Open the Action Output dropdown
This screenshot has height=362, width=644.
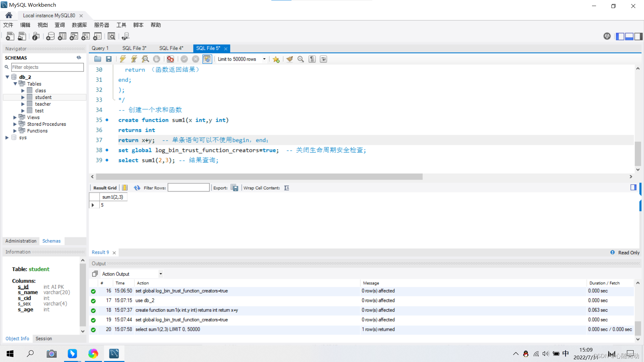tap(161, 274)
